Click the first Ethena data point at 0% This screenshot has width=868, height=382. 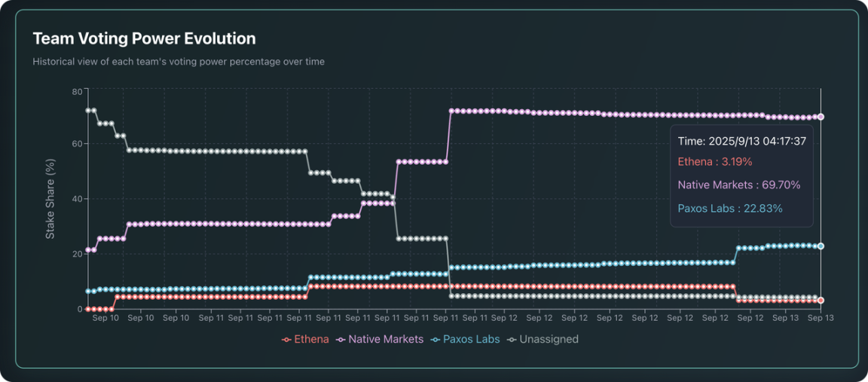click(x=88, y=309)
